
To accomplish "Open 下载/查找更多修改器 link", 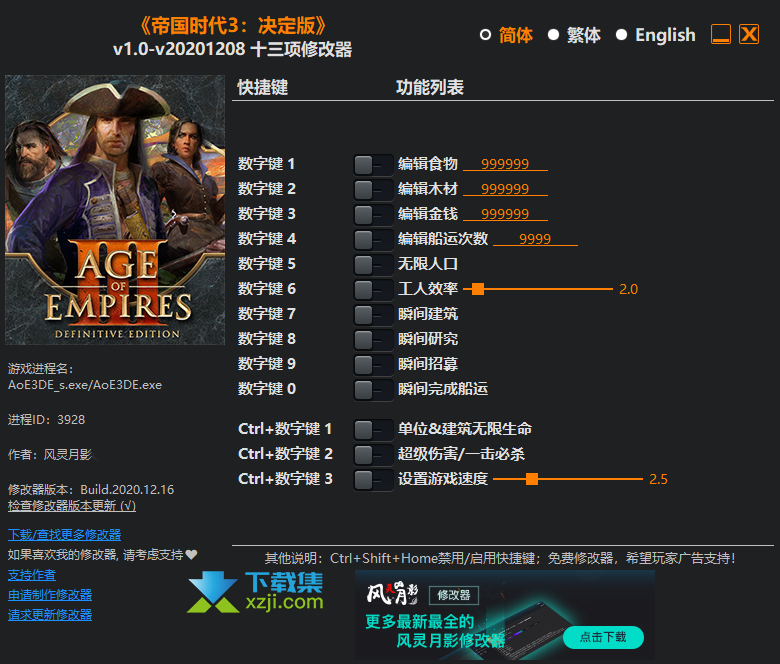I will coord(65,535).
